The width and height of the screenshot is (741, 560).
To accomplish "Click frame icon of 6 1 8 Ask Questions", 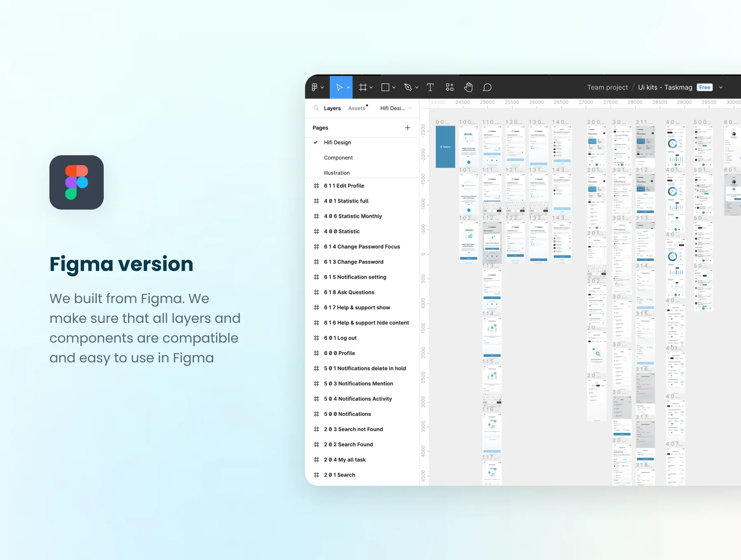I will pyautogui.click(x=316, y=292).
